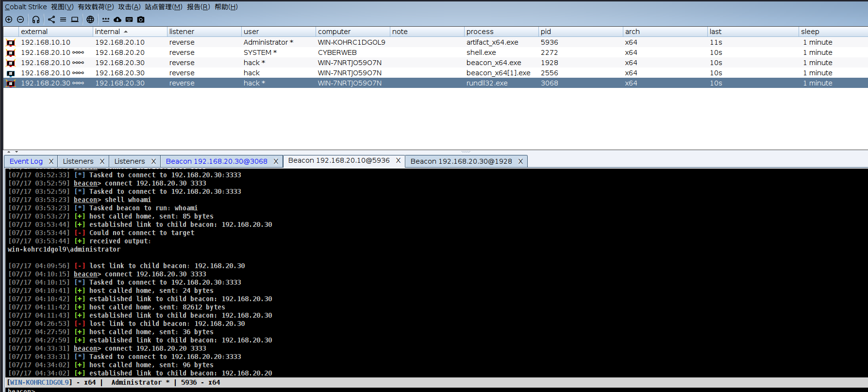
Task: Switch to Target Table laptop icon
Action: 75,19
